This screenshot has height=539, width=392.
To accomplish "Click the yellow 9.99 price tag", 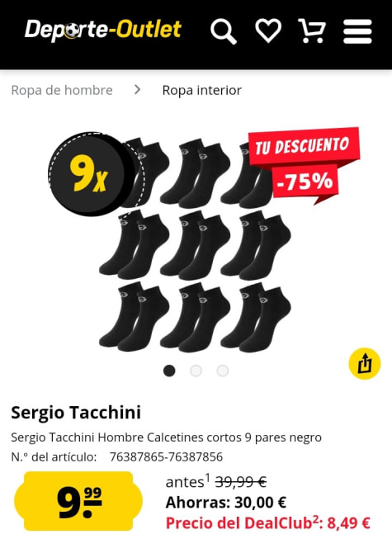I will [78, 501].
